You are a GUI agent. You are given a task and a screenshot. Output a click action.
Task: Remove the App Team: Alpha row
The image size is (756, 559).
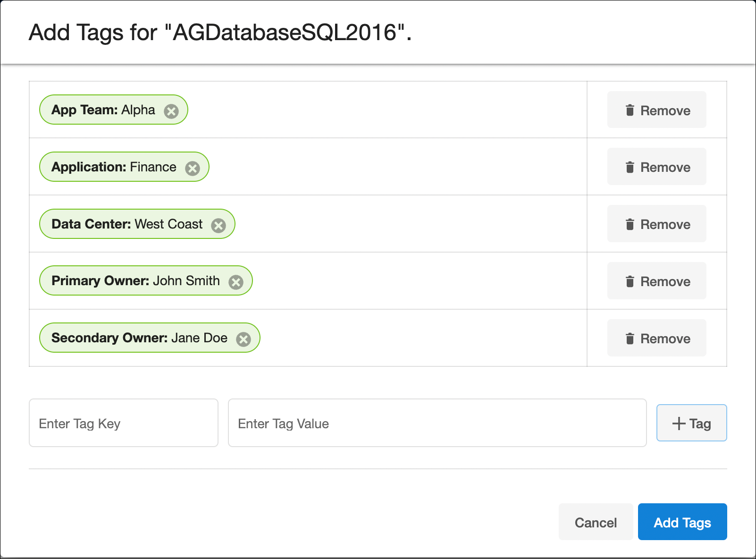pyautogui.click(x=656, y=110)
